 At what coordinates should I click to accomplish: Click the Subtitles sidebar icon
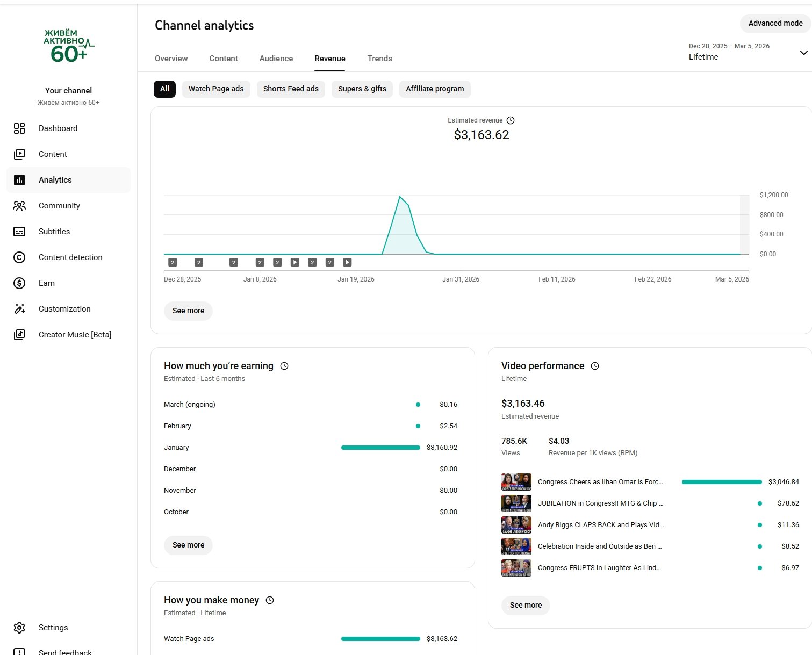[19, 232]
